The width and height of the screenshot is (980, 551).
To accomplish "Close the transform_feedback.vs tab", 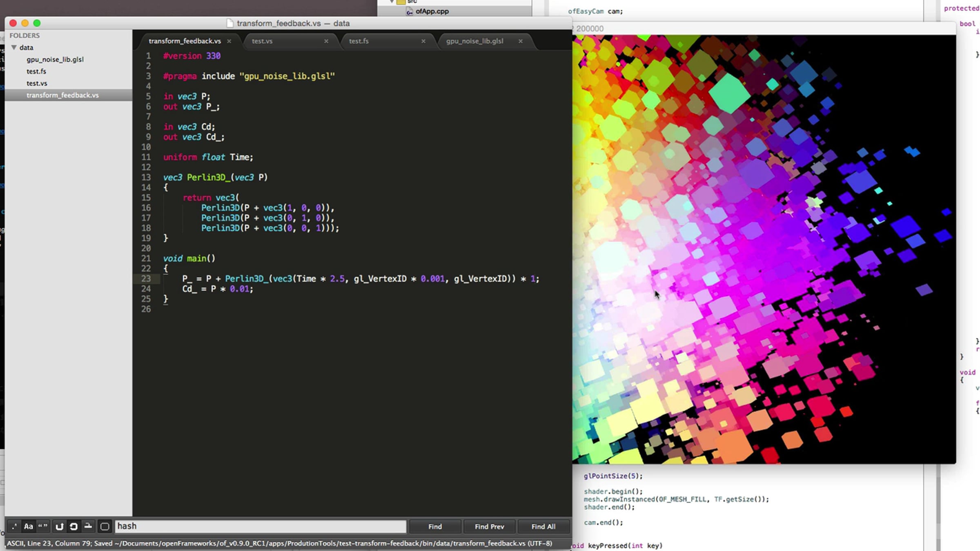I will pos(229,41).
